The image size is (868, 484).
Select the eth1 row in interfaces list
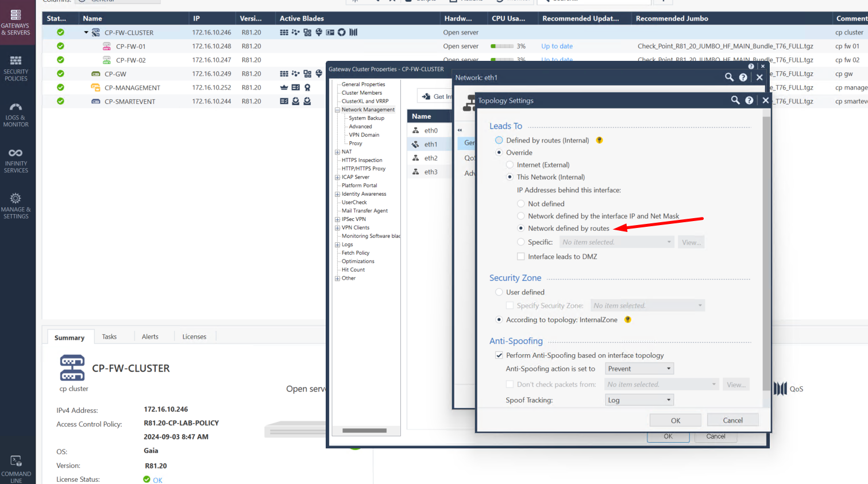[x=430, y=145]
